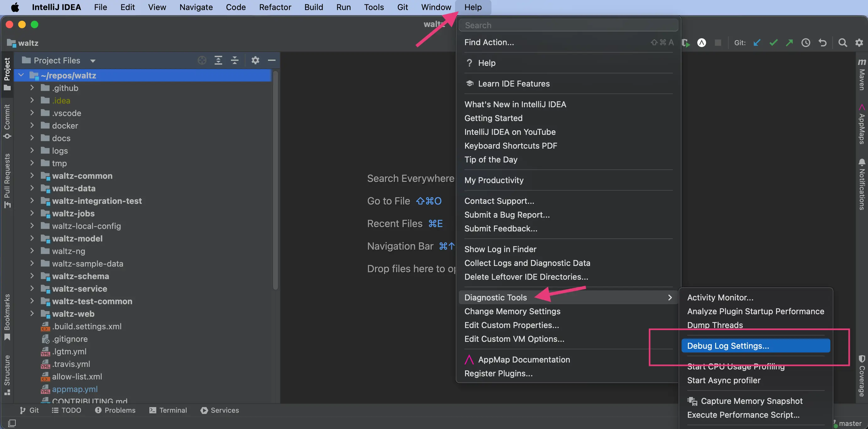Click the Git commit checkmark icon
Image resolution: width=868 pixels, height=429 pixels.
(x=773, y=43)
